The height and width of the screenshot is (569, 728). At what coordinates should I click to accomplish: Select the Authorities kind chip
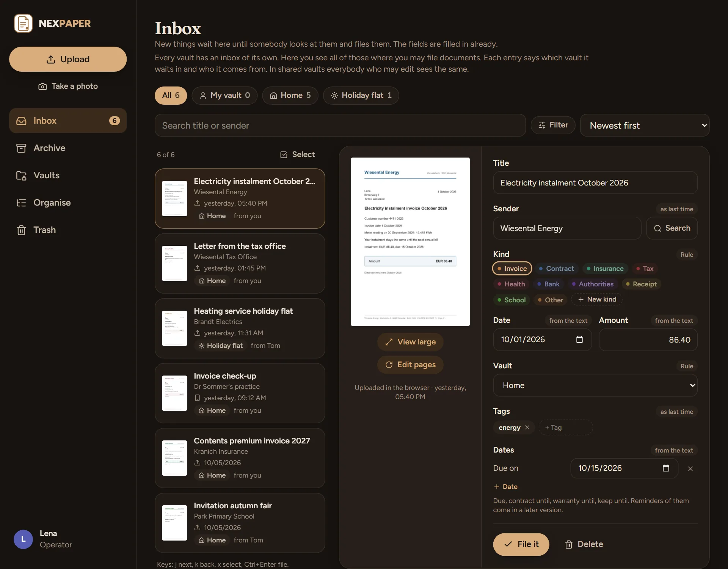pos(593,284)
